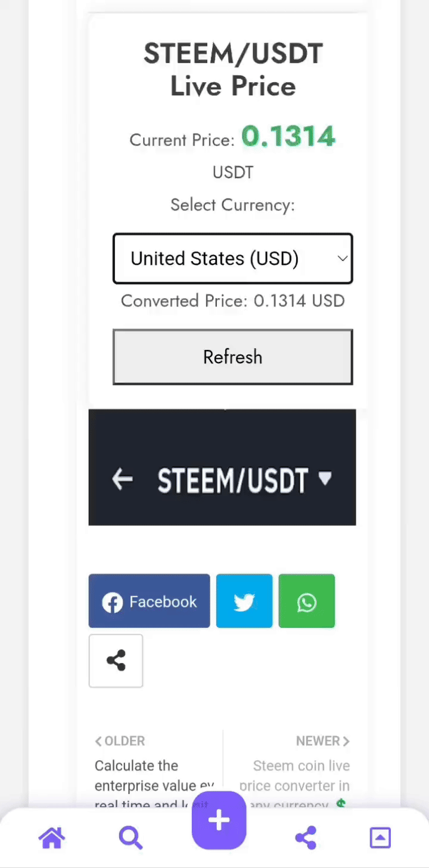Click the scroll-to-top icon in the bottom bar
429x868 pixels.
380,838
